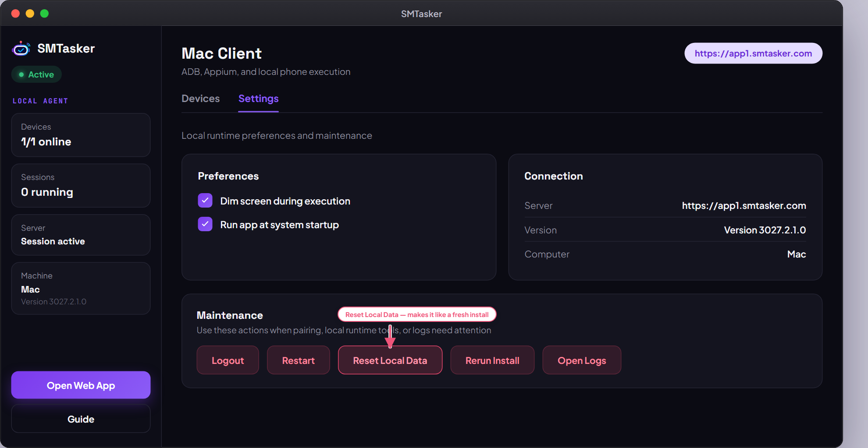Click the Open Web App button
Screen dimensions: 868x448
pyautogui.click(x=81, y=385)
